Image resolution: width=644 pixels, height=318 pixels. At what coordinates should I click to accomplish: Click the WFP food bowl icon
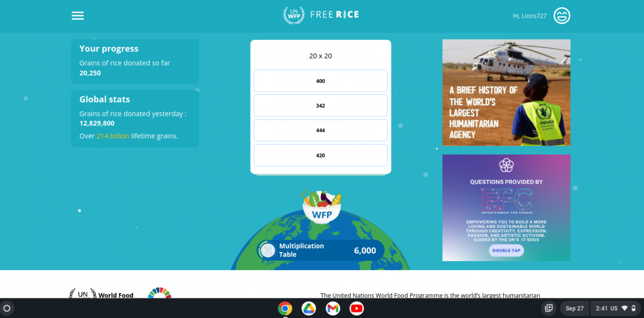tap(321, 207)
